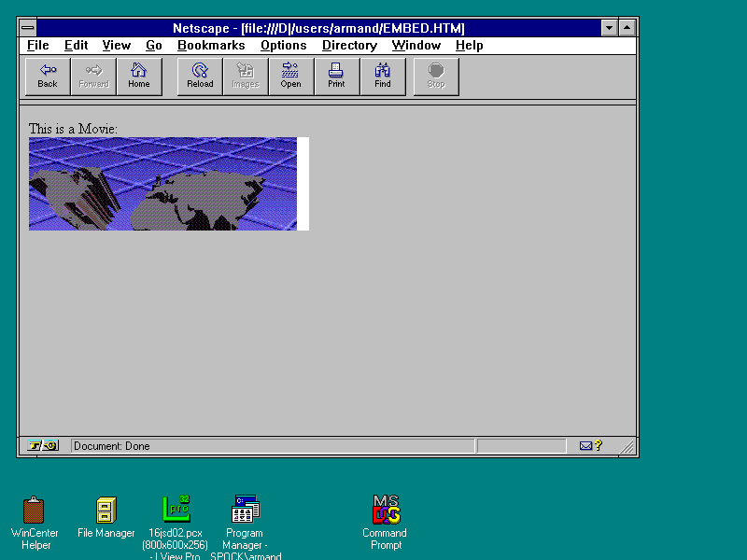Print the page using toolbar
The height and width of the screenshot is (560, 747).
[336, 77]
